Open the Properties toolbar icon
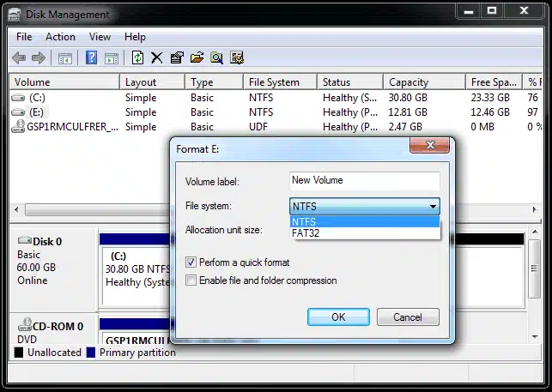Viewport: 552px width, 392px height. point(177,57)
